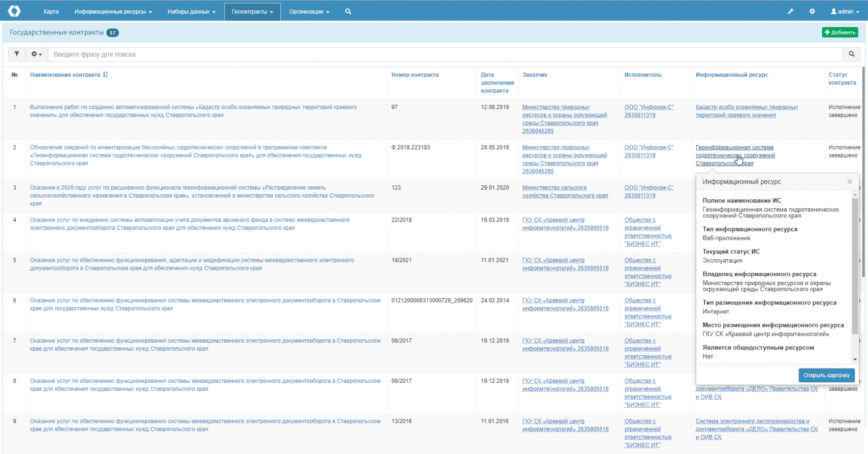Screen dimensions: 868x454
Task: Click date 29.01.2020 cell
Action: [x=494, y=187]
